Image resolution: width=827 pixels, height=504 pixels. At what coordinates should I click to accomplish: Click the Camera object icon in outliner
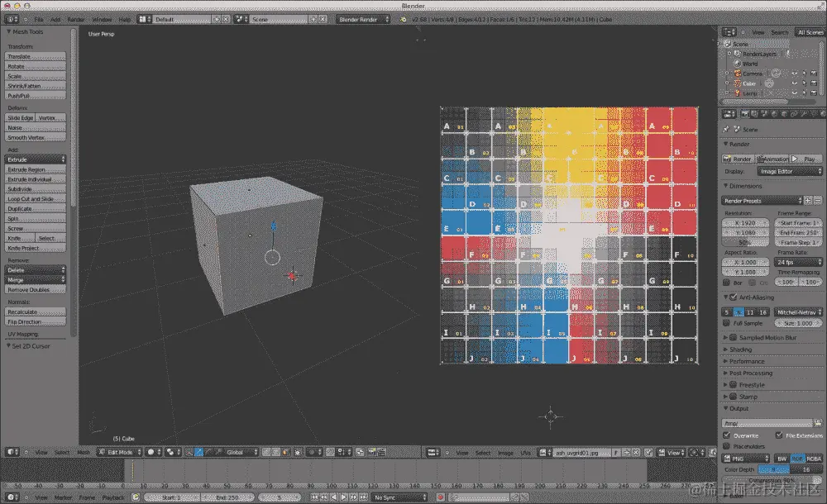738,74
